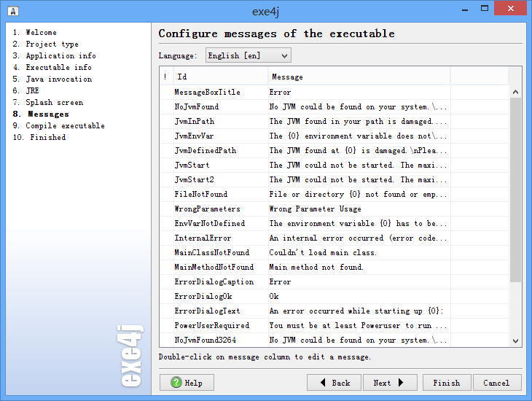Click 'The JVM found at {0} is damaged' message

pyautogui.click(x=358, y=150)
